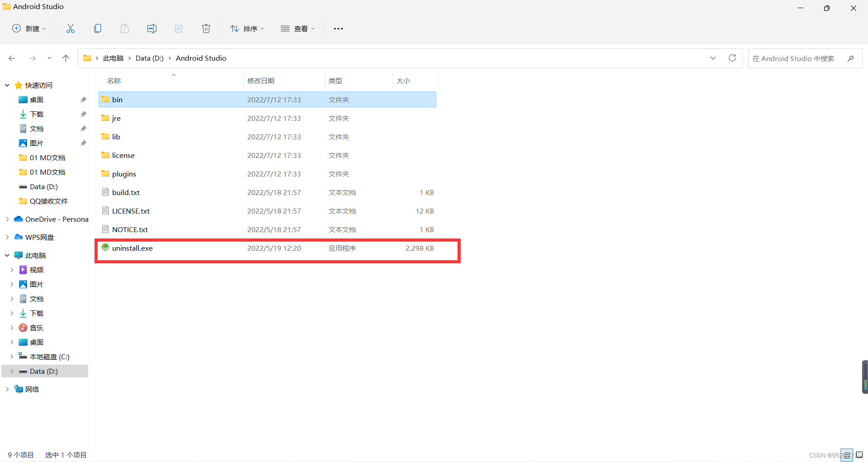This screenshot has height=462, width=868.
Task: Click the uninstall.exe application icon
Action: click(x=105, y=248)
